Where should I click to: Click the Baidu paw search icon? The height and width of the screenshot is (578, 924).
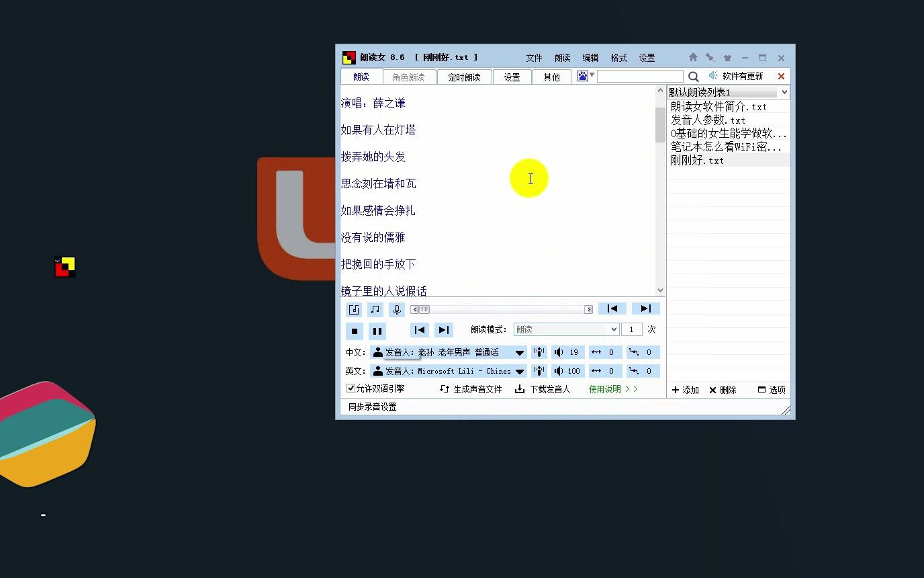pyautogui.click(x=582, y=76)
